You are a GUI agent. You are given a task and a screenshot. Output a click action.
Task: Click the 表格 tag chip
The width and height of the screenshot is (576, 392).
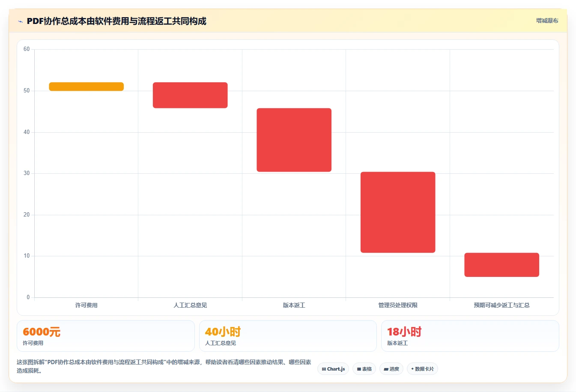tap(364, 369)
